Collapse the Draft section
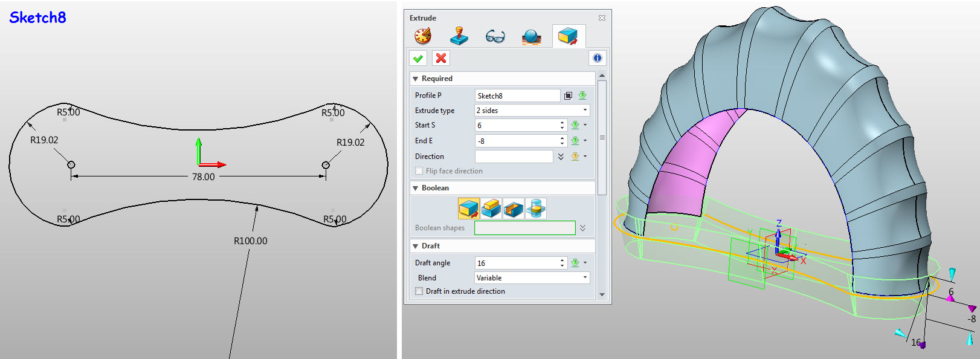 click(x=415, y=246)
